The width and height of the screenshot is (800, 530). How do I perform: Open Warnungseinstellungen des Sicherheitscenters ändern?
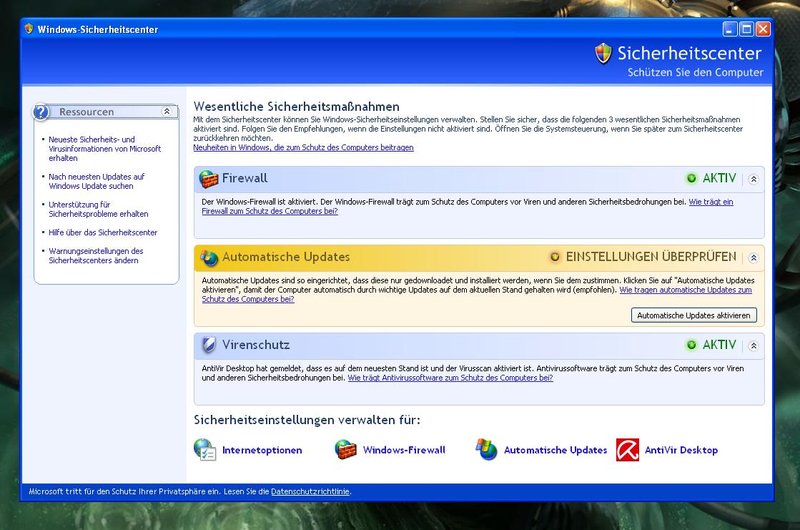[96, 256]
